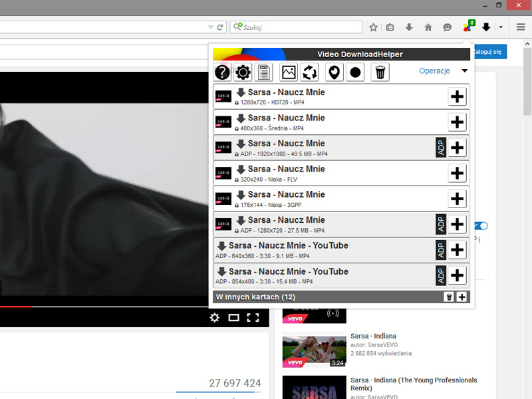
Task: Click W innych kartach (12) header
Action: [x=341, y=297]
